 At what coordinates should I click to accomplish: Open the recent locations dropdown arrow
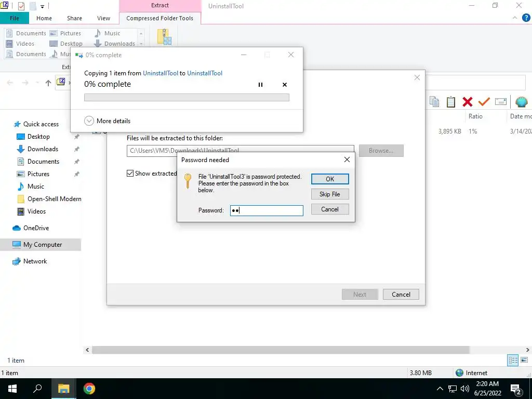tap(37, 83)
